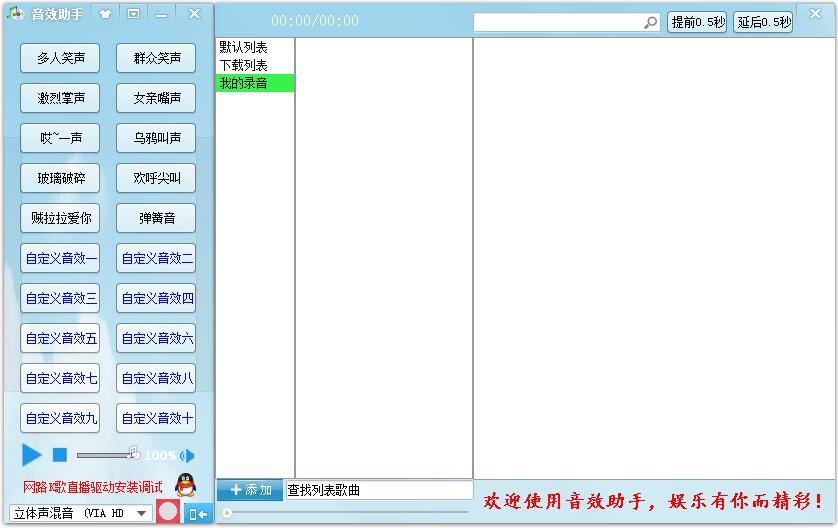This screenshot has height=528, width=838.
Task: Click the 自定义音效十 button
Action: pos(156,418)
